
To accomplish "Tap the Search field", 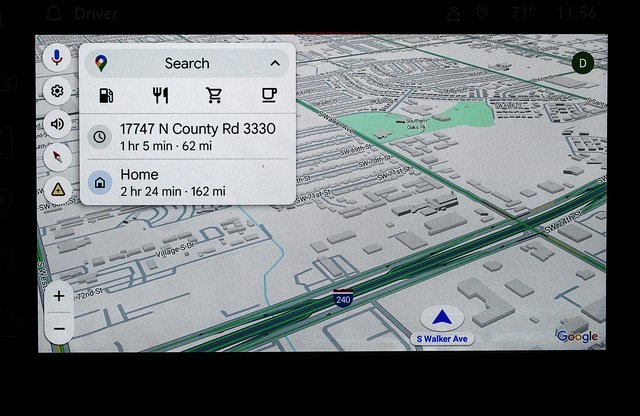I will click(x=187, y=63).
